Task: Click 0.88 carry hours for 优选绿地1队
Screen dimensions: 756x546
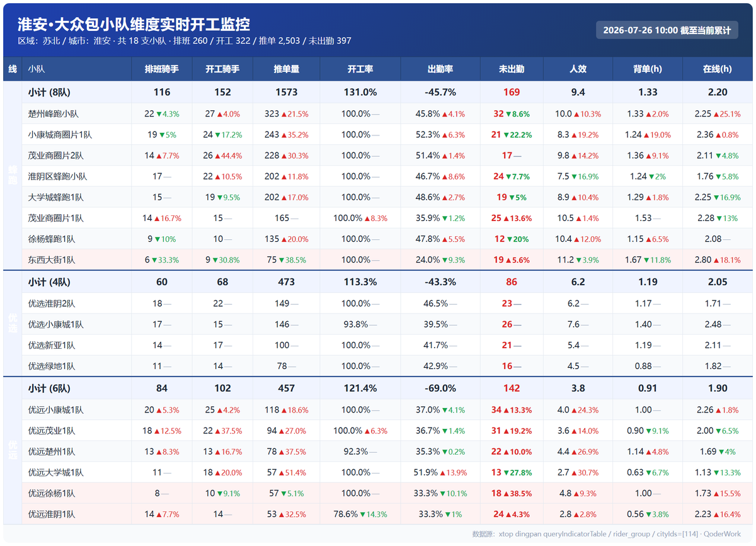Action: coord(648,366)
